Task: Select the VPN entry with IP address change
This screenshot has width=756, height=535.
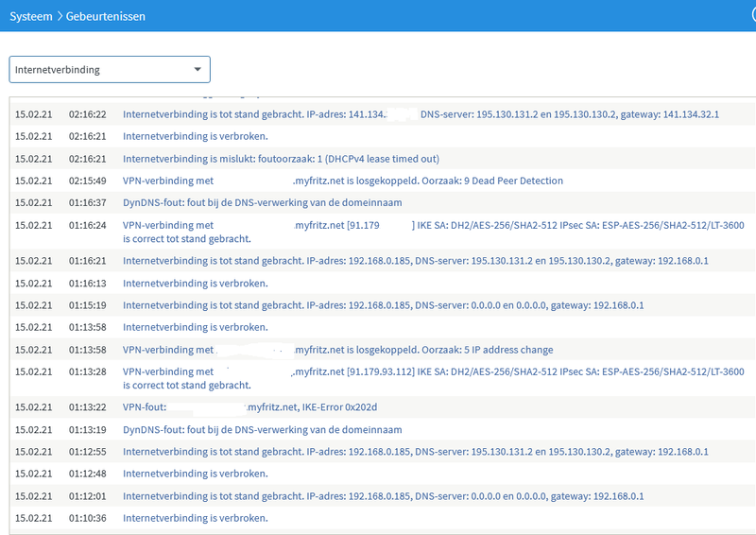Action: coord(337,350)
